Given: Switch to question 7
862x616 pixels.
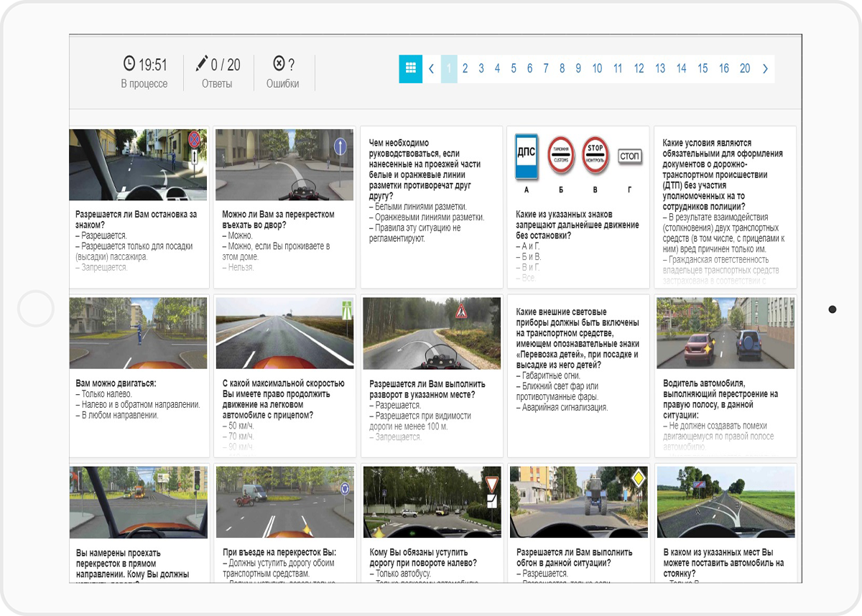Looking at the screenshot, I should pyautogui.click(x=545, y=69).
